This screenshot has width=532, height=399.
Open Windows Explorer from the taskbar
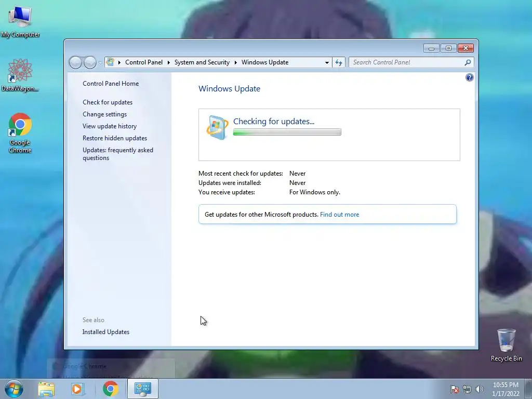(x=46, y=389)
